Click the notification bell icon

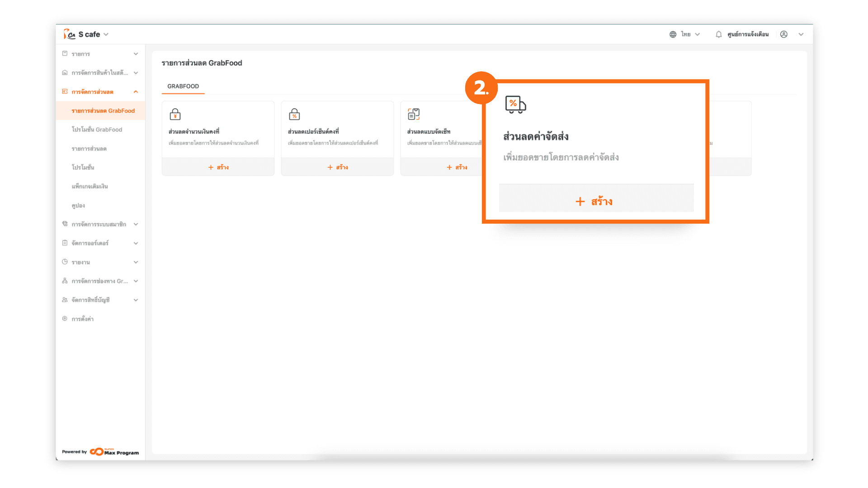[718, 34]
